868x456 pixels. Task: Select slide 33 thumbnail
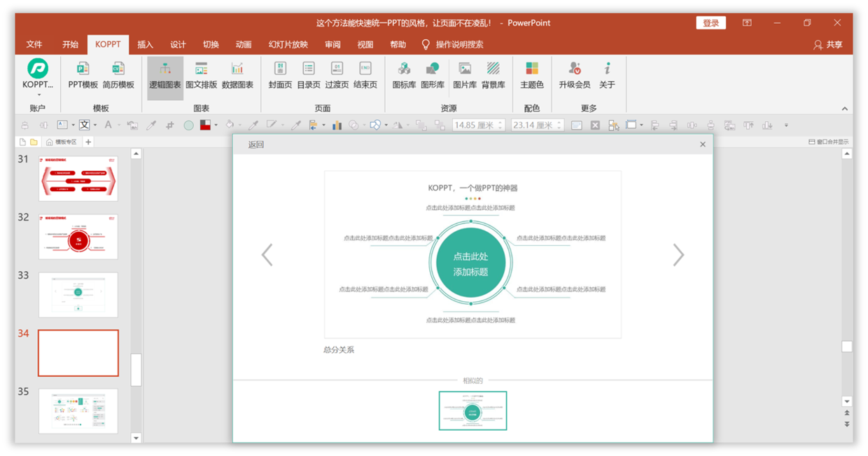click(x=78, y=295)
